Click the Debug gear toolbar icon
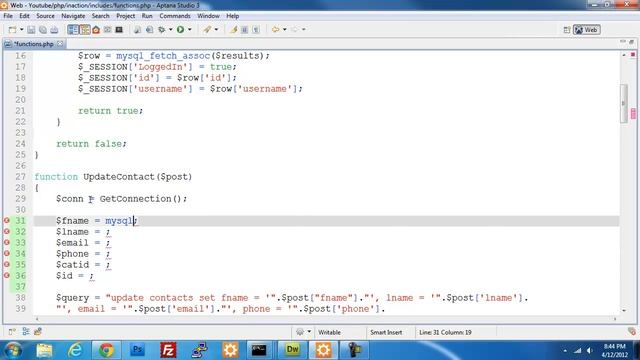Viewport: 640px width, 360px height. point(162,30)
